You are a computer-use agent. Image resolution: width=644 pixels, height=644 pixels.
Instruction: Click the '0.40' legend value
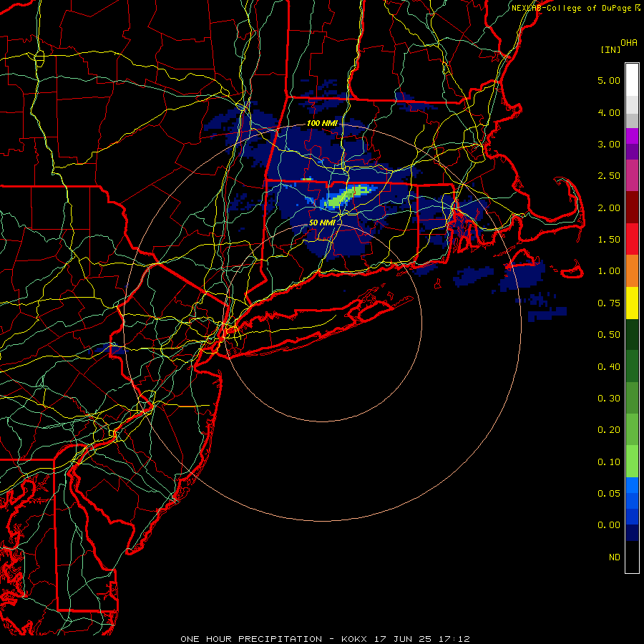609,367
